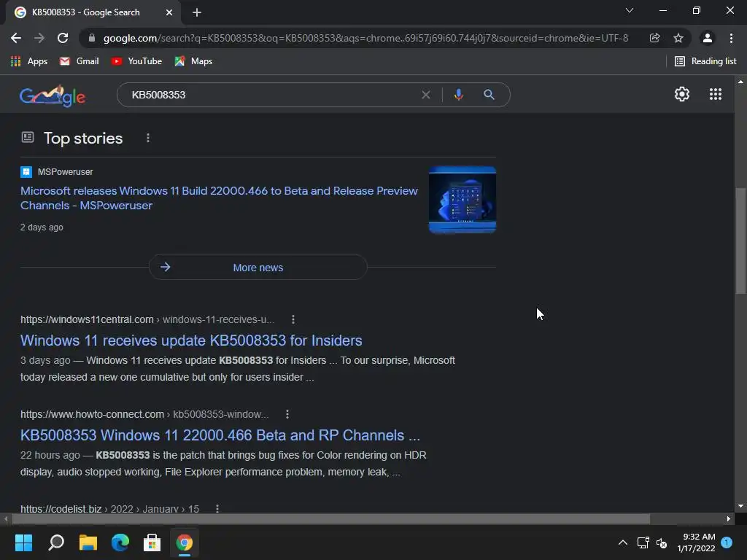This screenshot has width=747, height=560.
Task: Open the Gmail bookmark
Action: pos(79,61)
